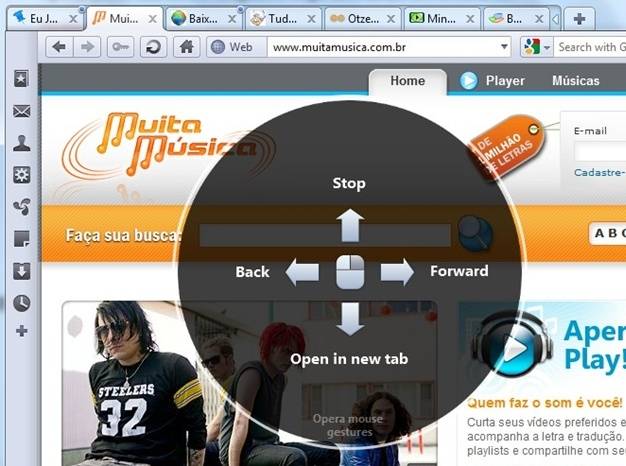
Task: Open the Notes panel in sidebar
Action: 22,239
